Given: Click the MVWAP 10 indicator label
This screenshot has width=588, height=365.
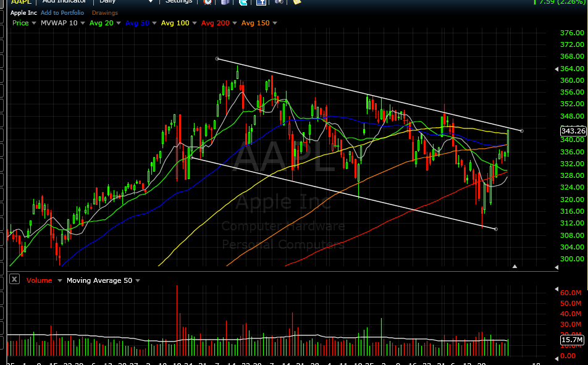Looking at the screenshot, I should [59, 23].
